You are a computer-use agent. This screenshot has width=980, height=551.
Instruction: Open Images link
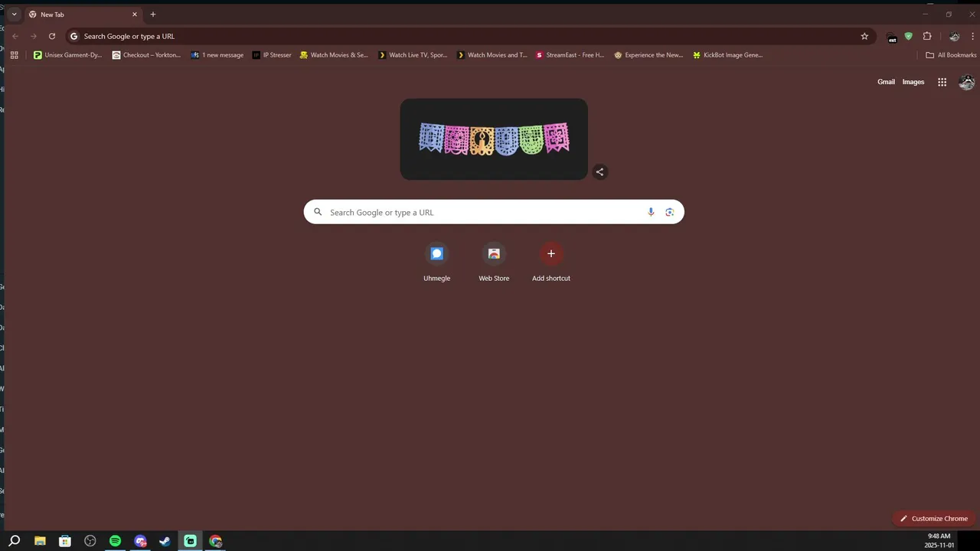(x=913, y=82)
